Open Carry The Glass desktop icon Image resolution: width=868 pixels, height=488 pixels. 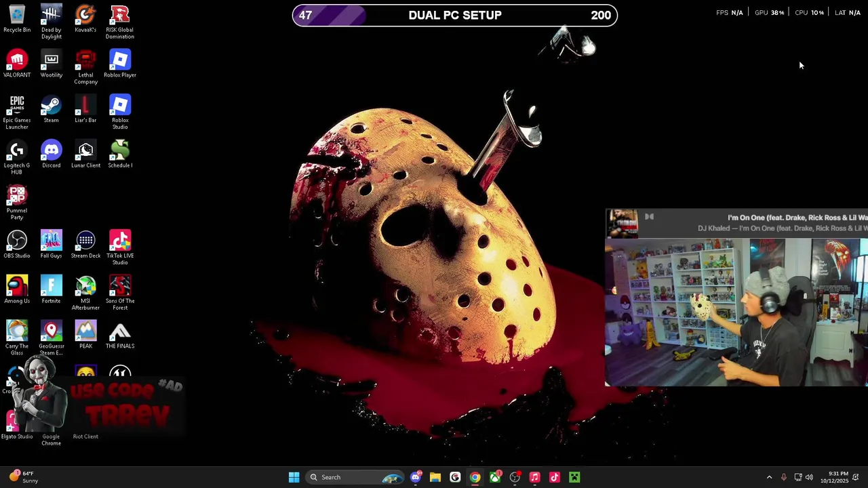pyautogui.click(x=17, y=338)
